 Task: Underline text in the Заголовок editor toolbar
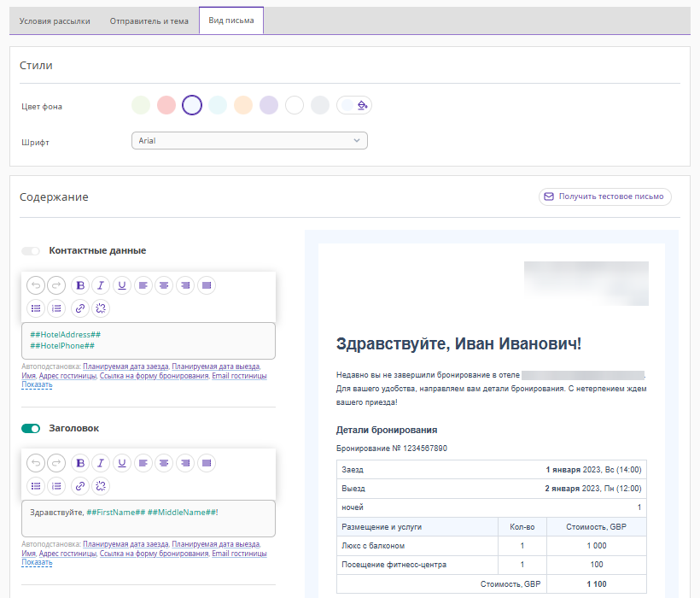point(122,463)
